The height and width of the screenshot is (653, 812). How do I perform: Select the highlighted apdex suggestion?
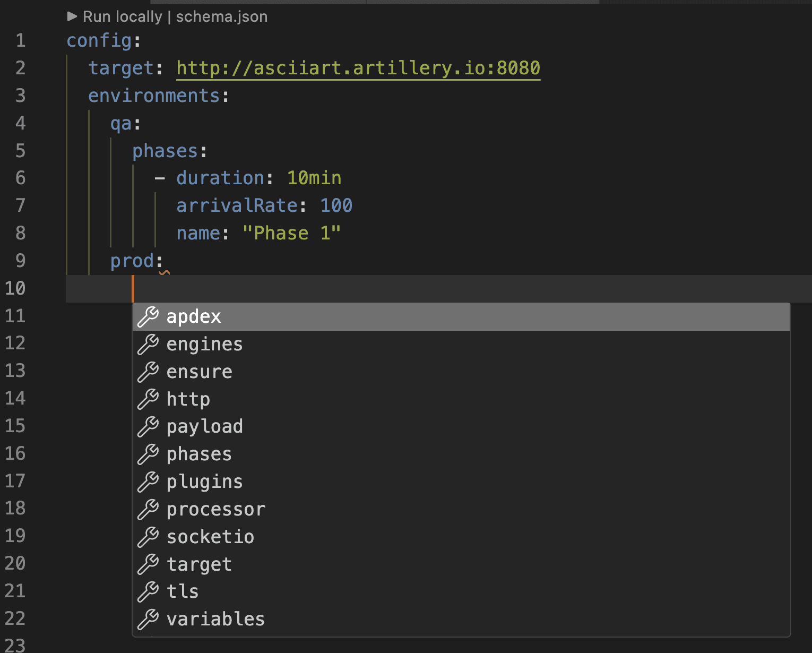click(193, 316)
